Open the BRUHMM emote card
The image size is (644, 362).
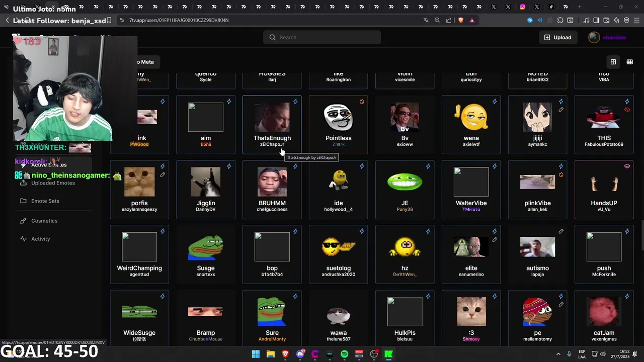272,190
